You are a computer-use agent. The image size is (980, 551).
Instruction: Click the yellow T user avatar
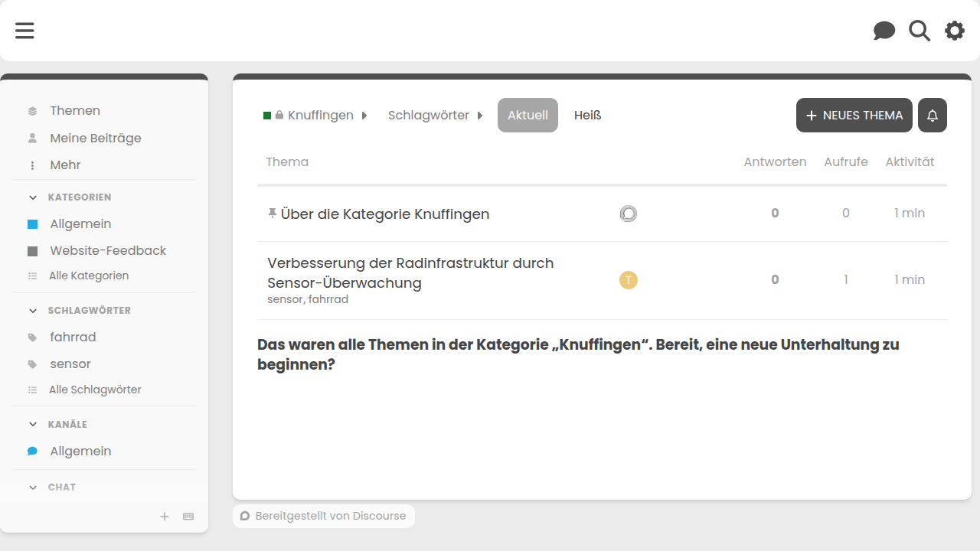pyautogui.click(x=628, y=280)
